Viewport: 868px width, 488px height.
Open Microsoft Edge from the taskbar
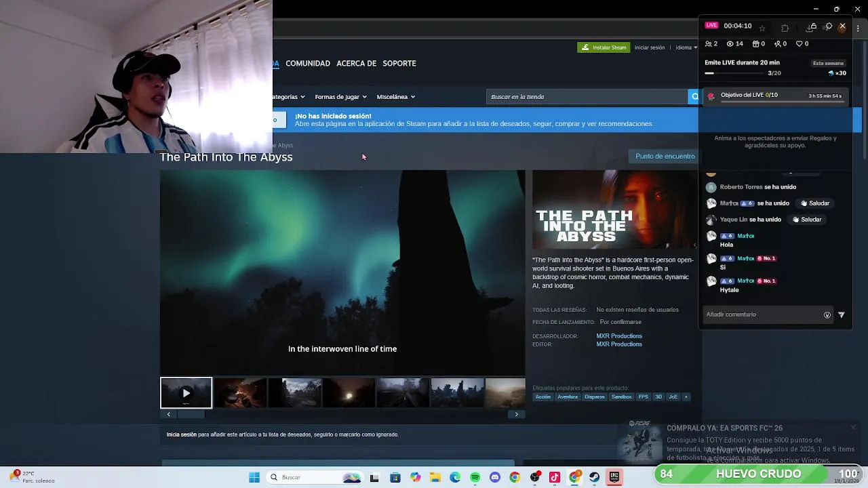tap(455, 477)
